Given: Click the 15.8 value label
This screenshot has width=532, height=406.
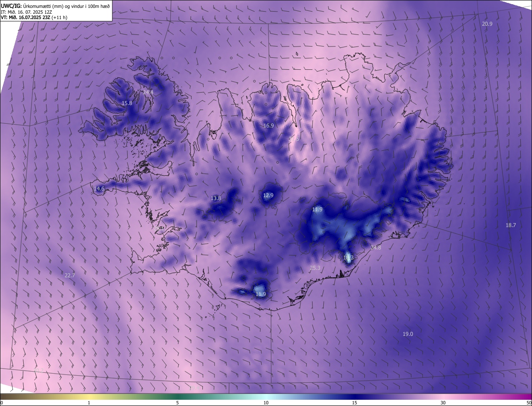Looking at the screenshot, I should click(x=127, y=103).
